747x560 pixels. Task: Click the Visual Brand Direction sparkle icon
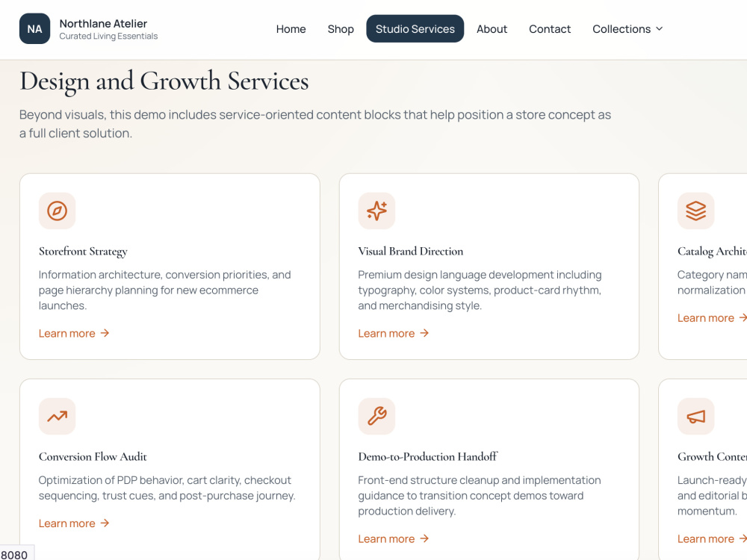pos(376,211)
